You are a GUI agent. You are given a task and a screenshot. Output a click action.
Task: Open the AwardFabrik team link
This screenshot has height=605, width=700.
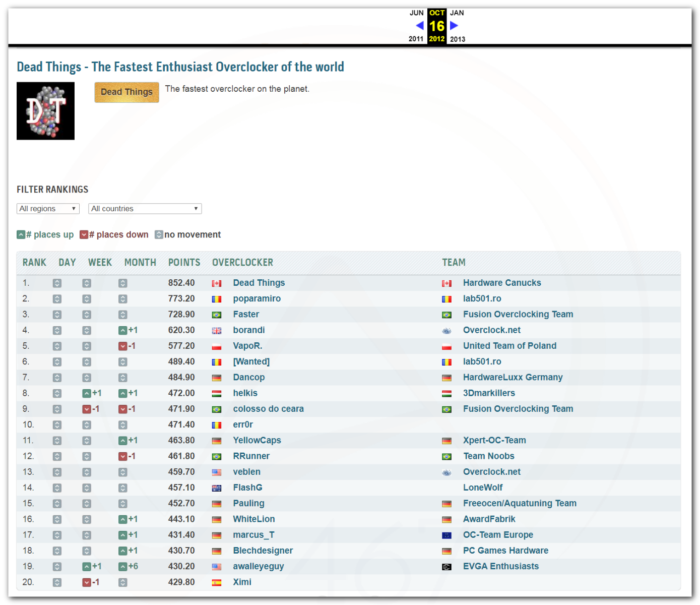click(489, 519)
